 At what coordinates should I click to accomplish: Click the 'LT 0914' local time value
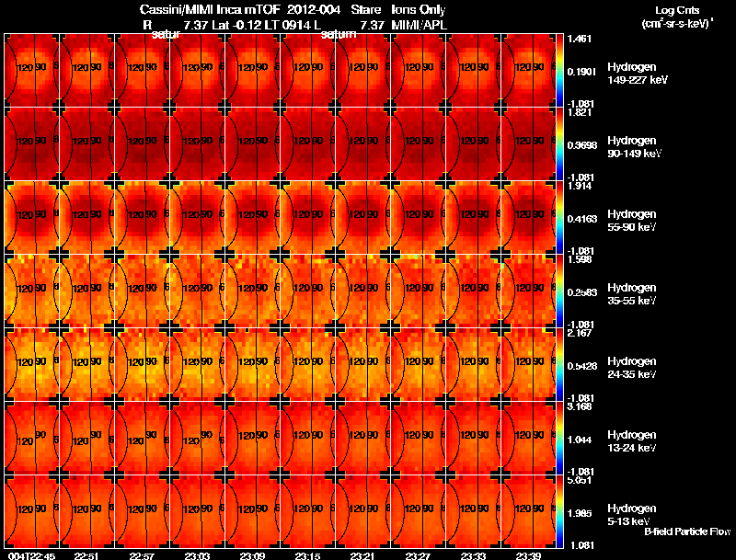tap(286, 26)
